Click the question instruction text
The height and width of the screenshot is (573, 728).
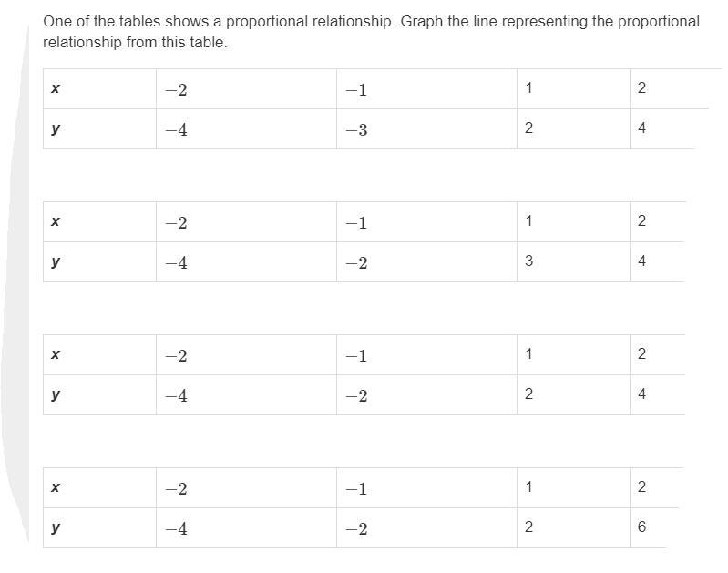[x=371, y=32]
